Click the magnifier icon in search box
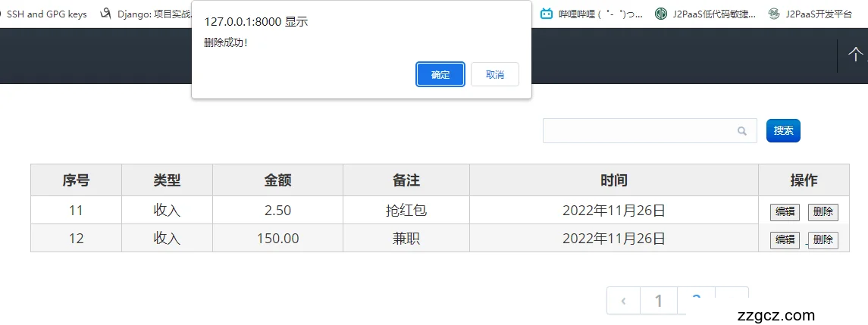This screenshot has width=868, height=325. pyautogui.click(x=742, y=131)
